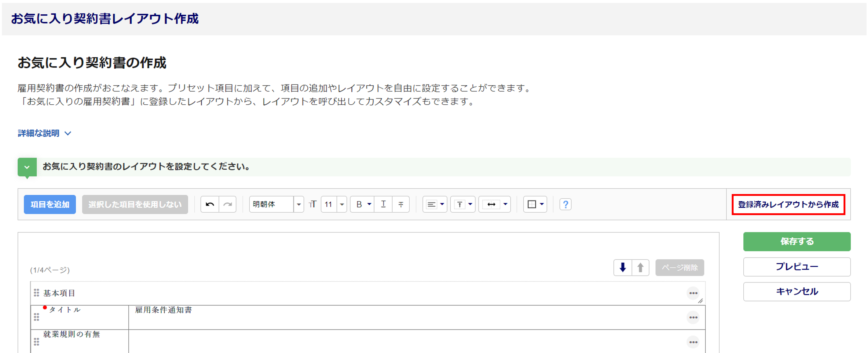This screenshot has width=868, height=353.
Task: Open the プレビュー preview
Action: (x=797, y=267)
